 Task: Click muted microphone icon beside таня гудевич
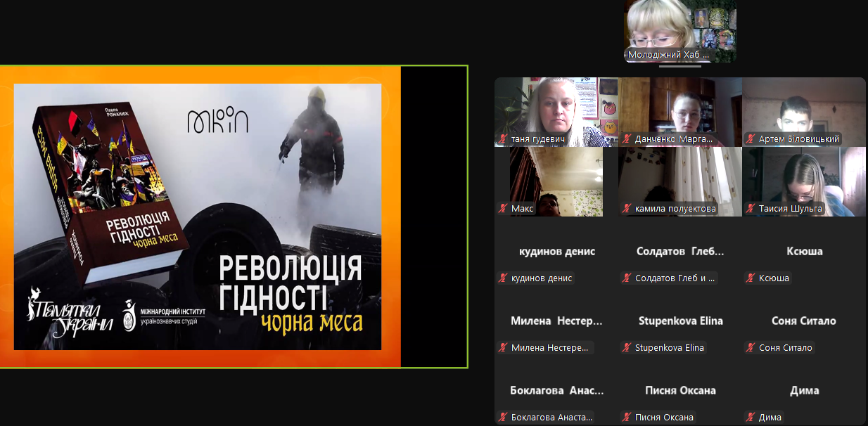503,139
